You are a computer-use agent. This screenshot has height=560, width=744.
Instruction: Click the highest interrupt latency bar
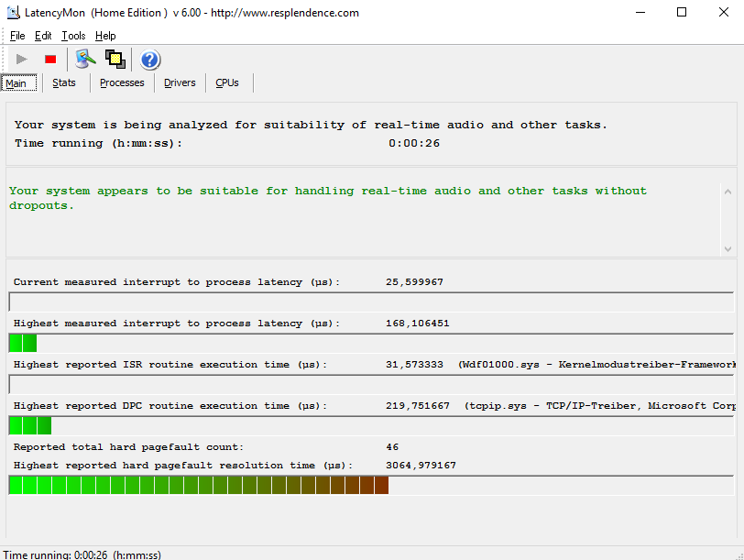point(371,343)
